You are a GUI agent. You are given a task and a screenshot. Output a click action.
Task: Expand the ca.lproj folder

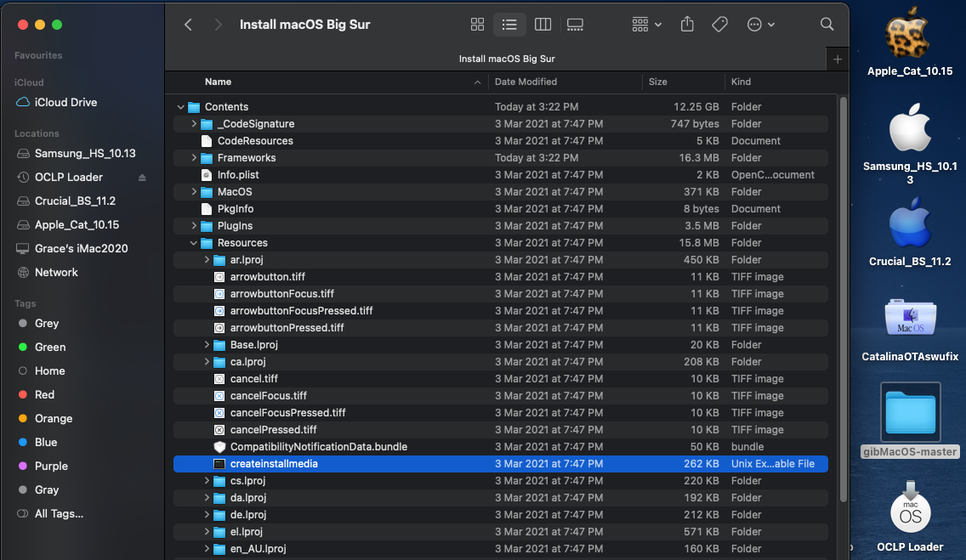click(207, 362)
